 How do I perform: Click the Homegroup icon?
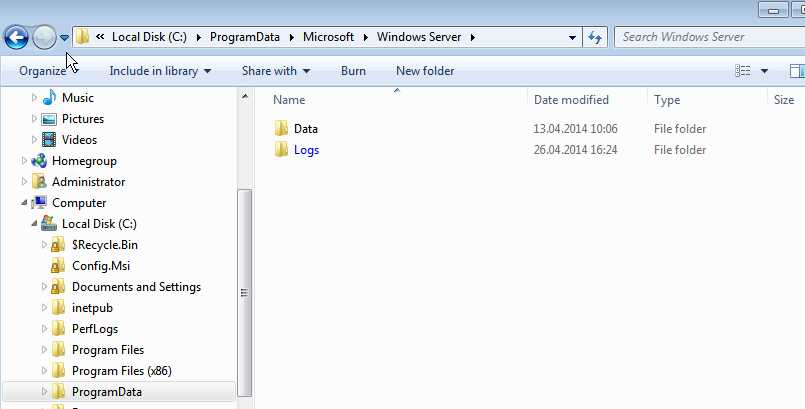tap(39, 161)
